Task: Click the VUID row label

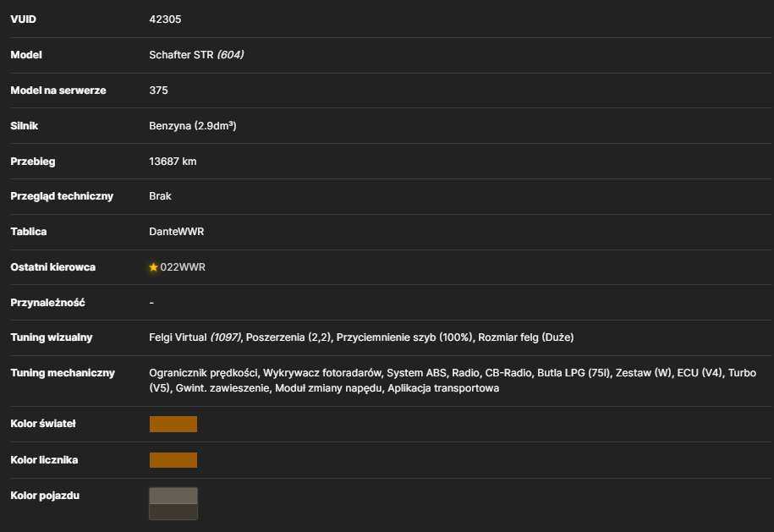Action: click(x=23, y=19)
